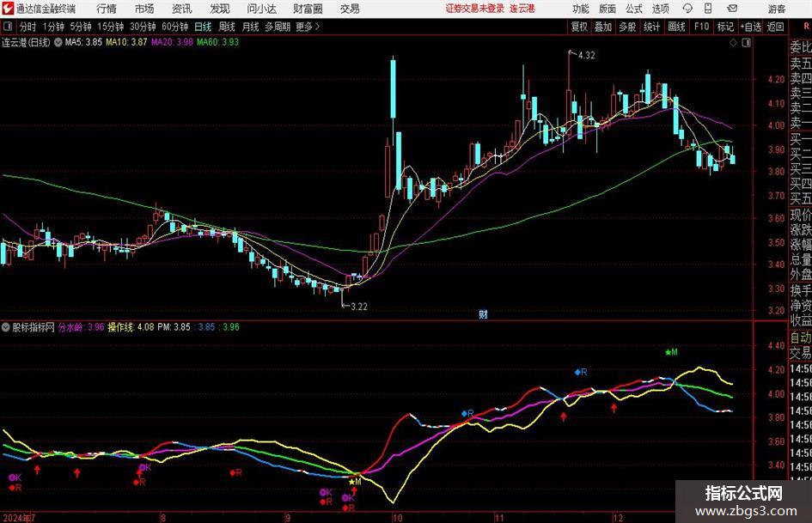812x523 pixels.
Task: Open the 交易 menu
Action: click(x=350, y=9)
